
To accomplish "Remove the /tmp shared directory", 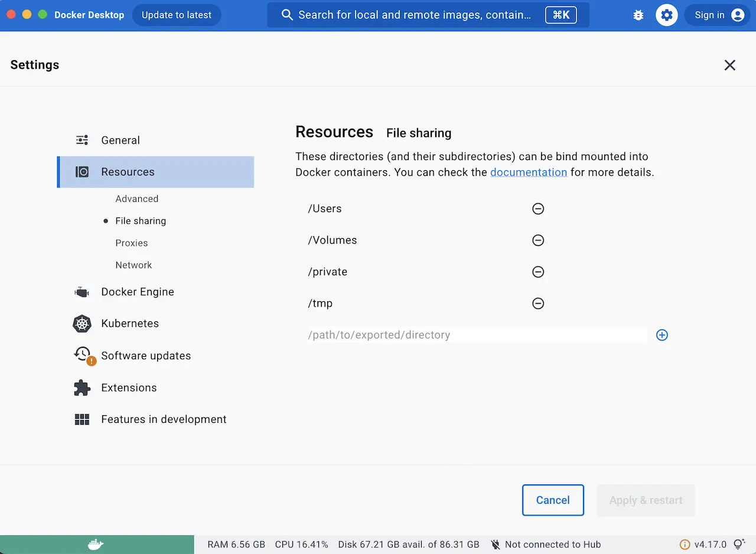I will pos(538,304).
